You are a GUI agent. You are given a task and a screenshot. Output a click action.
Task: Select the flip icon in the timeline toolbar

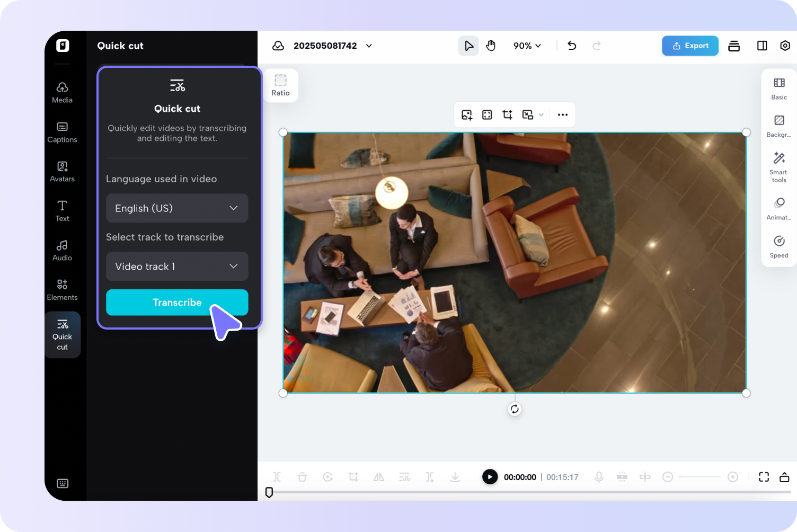(x=378, y=476)
